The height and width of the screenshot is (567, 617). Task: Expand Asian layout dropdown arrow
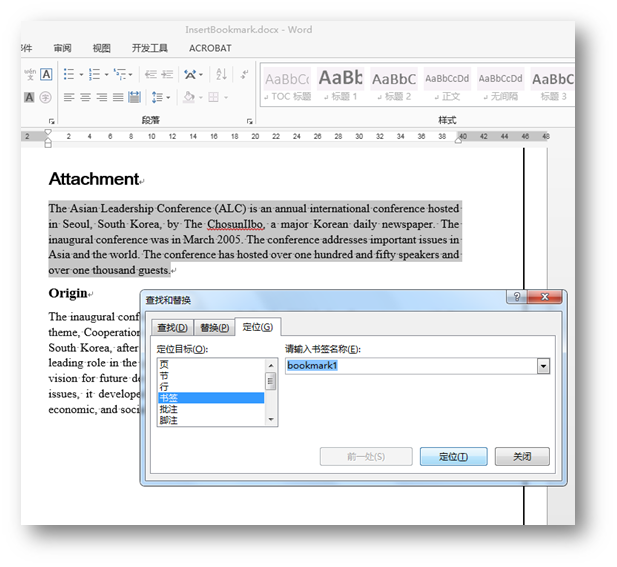point(201,74)
